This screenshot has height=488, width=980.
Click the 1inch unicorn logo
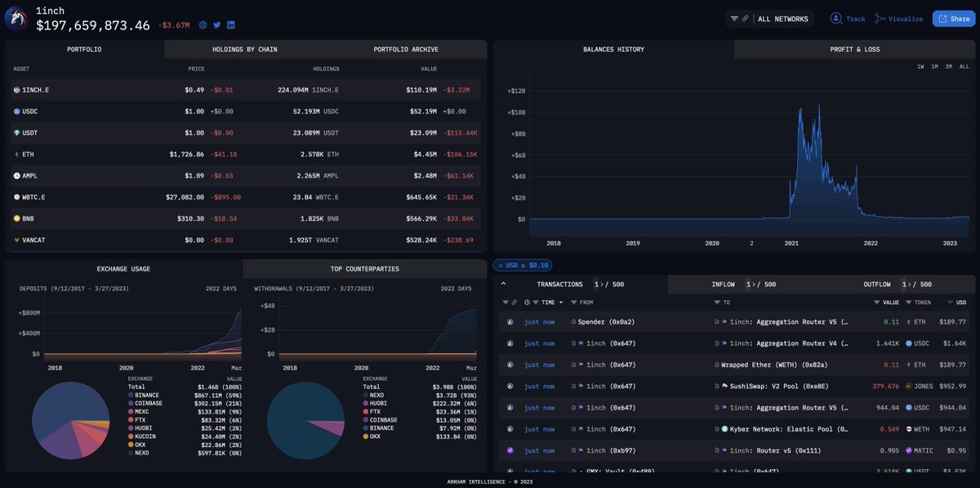(16, 17)
